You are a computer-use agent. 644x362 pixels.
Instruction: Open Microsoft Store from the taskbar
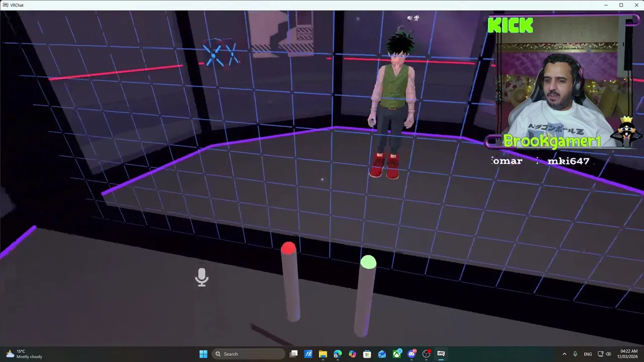pyautogui.click(x=367, y=354)
